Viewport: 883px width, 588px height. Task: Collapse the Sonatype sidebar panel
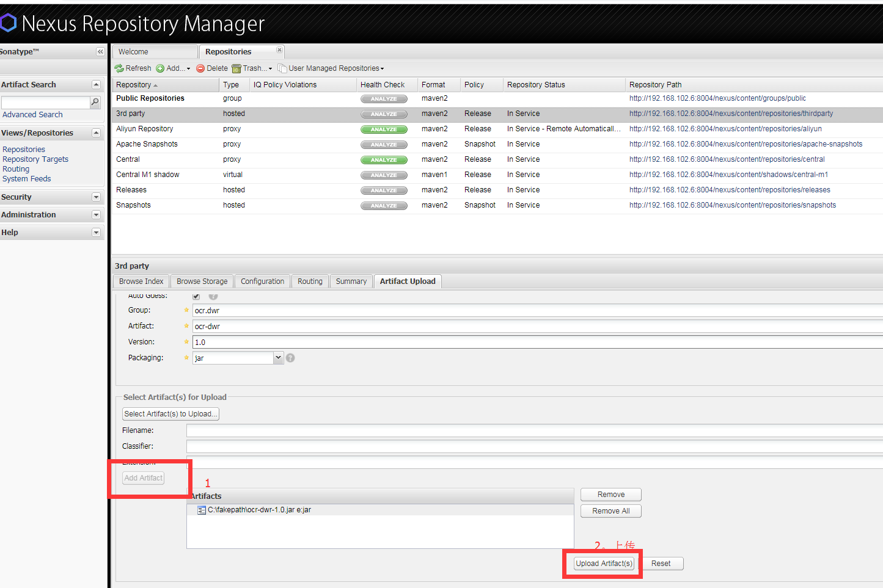pyautogui.click(x=100, y=52)
